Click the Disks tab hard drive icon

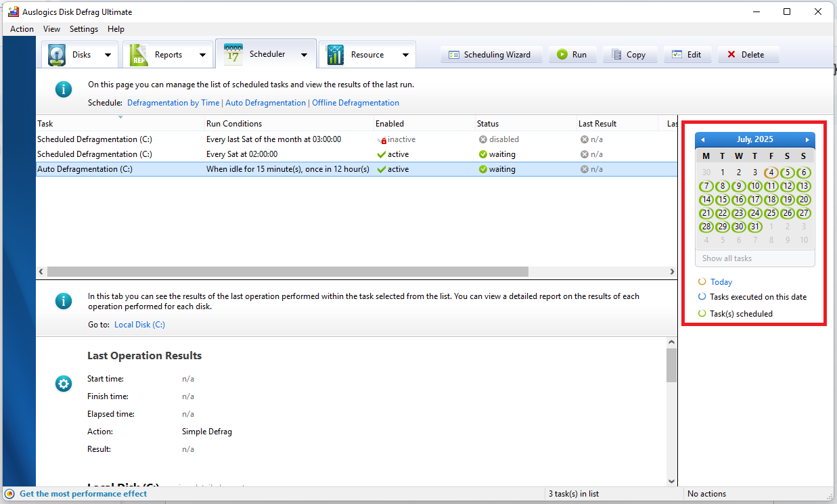[x=58, y=55]
